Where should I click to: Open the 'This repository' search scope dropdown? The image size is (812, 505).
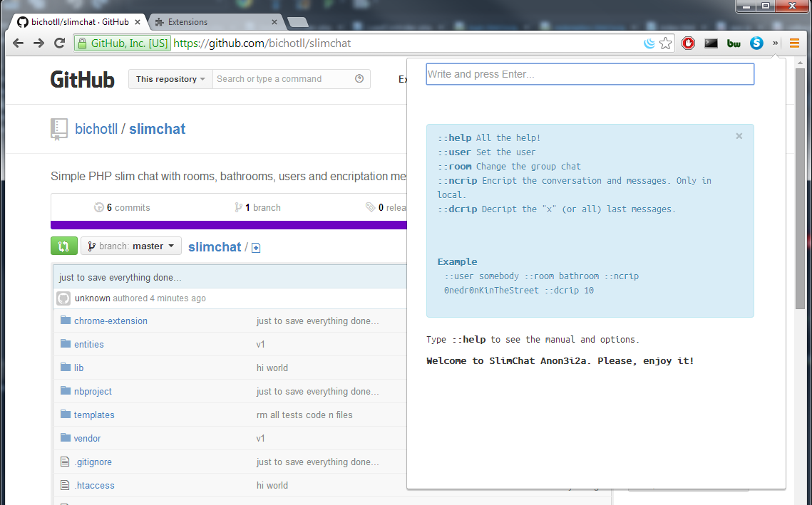tap(170, 79)
